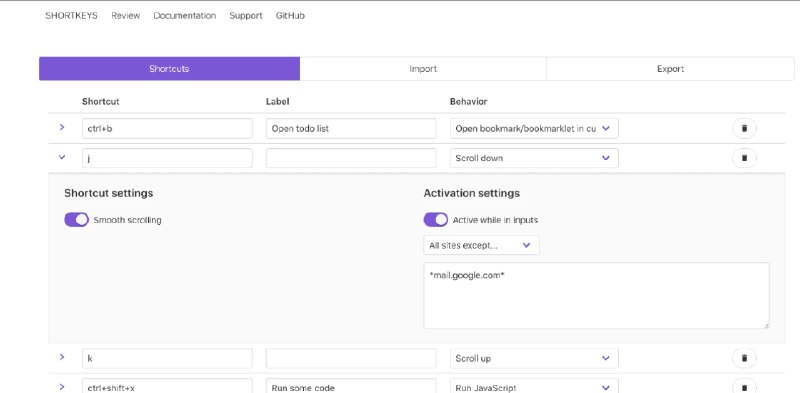Delete the j shortcut with trash icon
The width and height of the screenshot is (800, 393).
744,158
